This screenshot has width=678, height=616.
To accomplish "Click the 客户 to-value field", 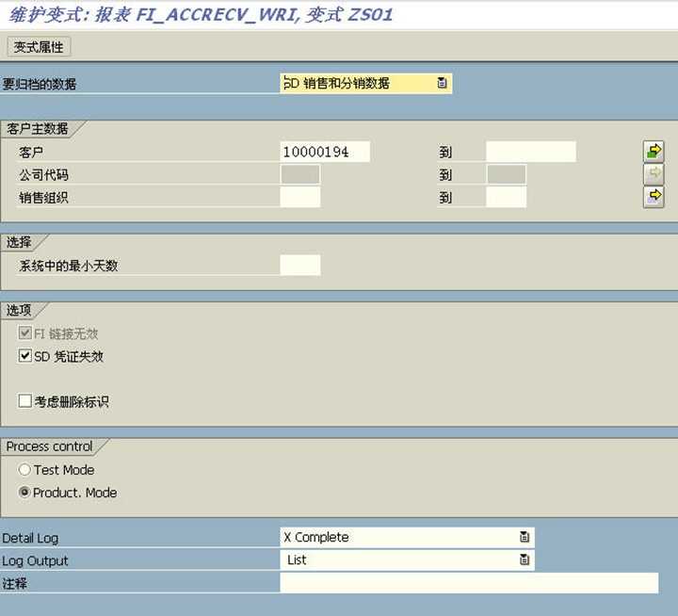I will coord(531,152).
